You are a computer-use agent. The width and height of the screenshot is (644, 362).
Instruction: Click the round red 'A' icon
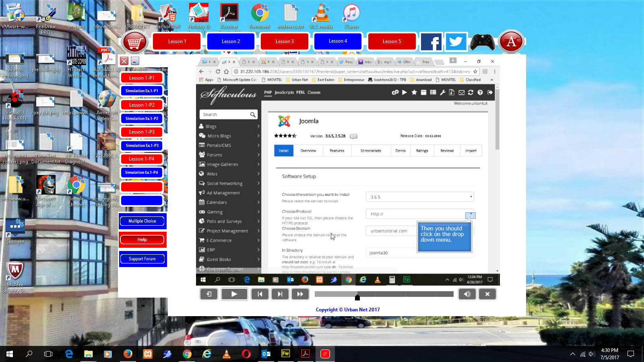point(511,41)
